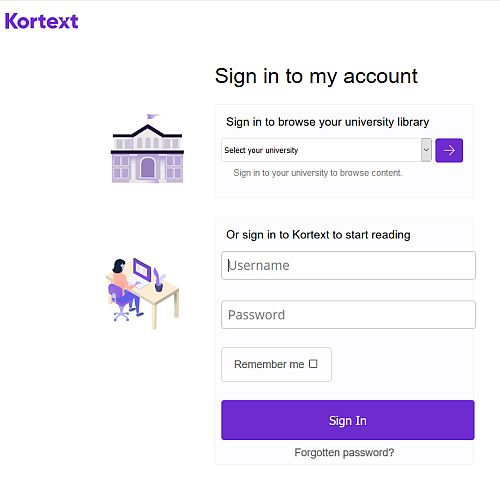Click the browse your university library heading
Viewport: 500px width, 478px height.
click(327, 122)
